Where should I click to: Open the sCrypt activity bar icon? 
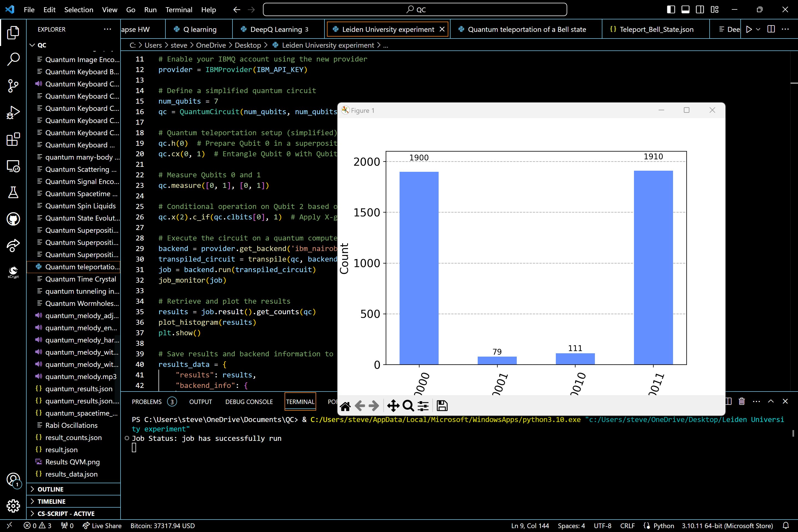pos(13,272)
